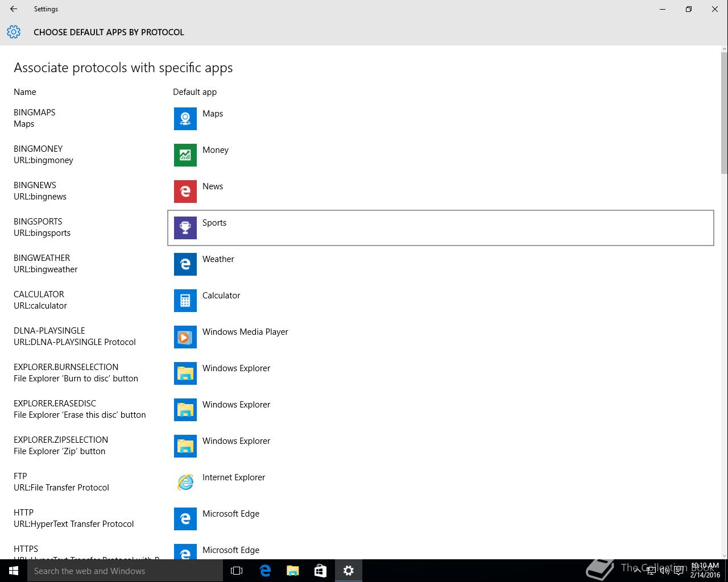The height and width of the screenshot is (582, 728).
Task: Click URL:HyperText Transfer Protocol text
Action: 74,524
